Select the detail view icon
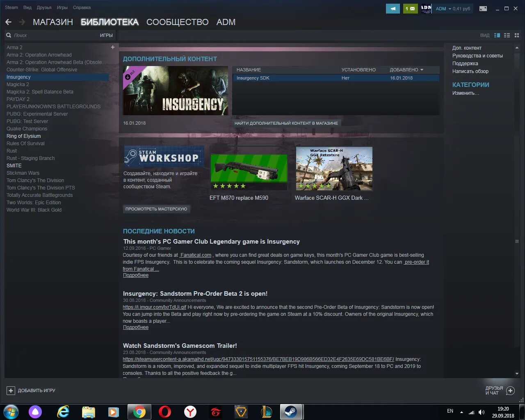The width and height of the screenshot is (525, 420). click(x=497, y=35)
